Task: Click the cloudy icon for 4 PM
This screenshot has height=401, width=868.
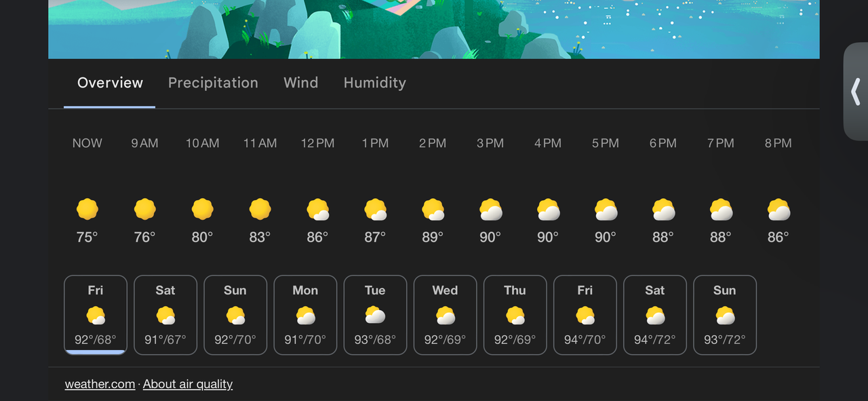Action: pyautogui.click(x=548, y=210)
